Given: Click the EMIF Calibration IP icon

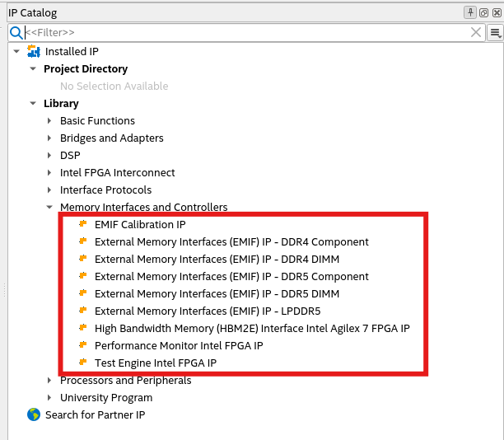Looking at the screenshot, I should [x=82, y=224].
